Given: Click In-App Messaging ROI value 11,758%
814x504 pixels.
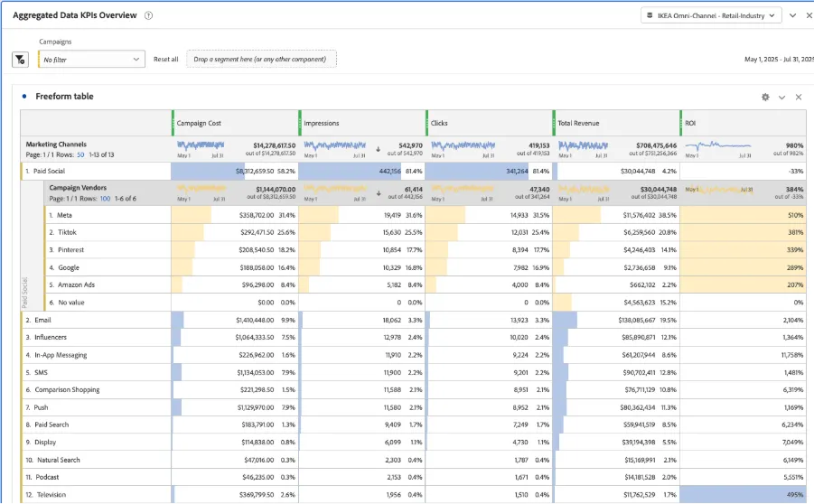Looking at the screenshot, I should 792,355.
